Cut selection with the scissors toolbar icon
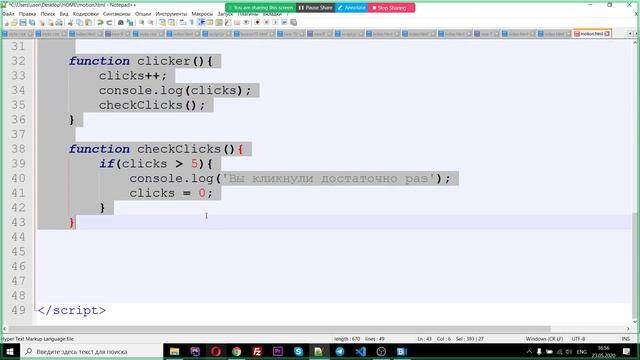Viewport: 640px width, 360px height. [x=70, y=22]
